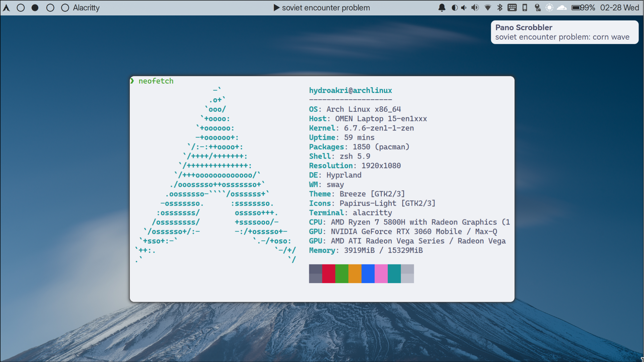Click the pink color block
This screenshot has width=644, height=362.
pyautogui.click(x=381, y=273)
